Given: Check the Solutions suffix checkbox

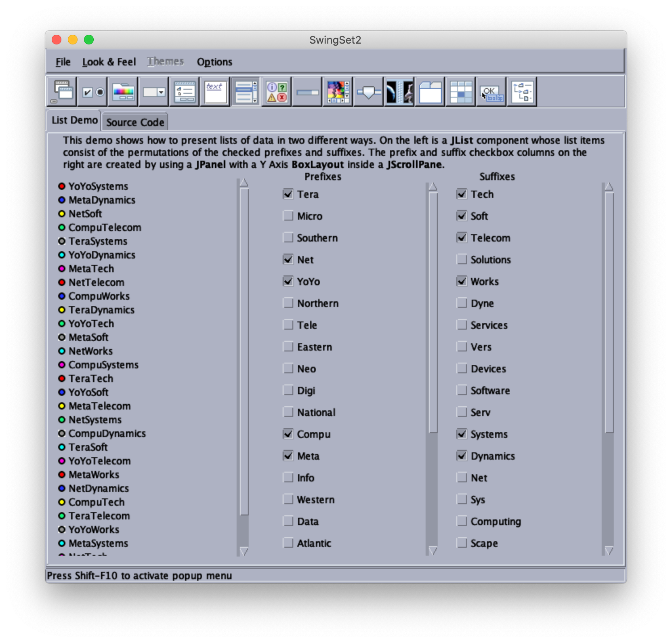Looking at the screenshot, I should click(x=462, y=259).
